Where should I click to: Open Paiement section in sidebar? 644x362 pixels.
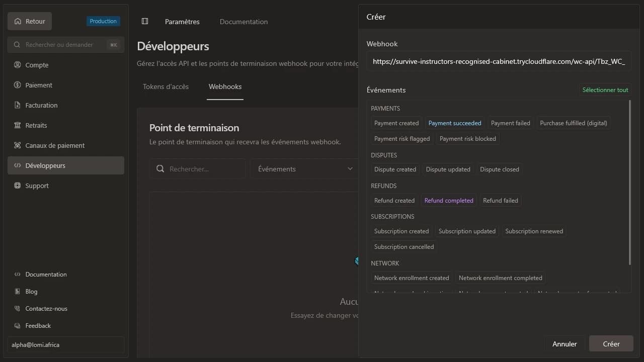click(66, 85)
